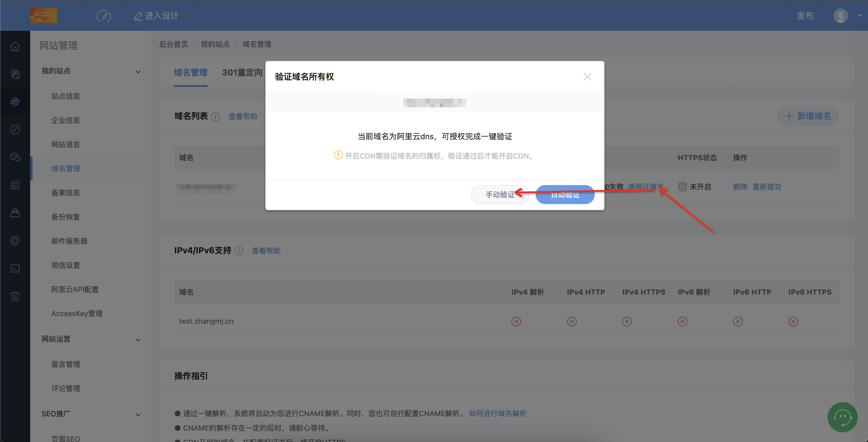
Task: Open the WeChat icon in sidebar
Action: (15, 157)
